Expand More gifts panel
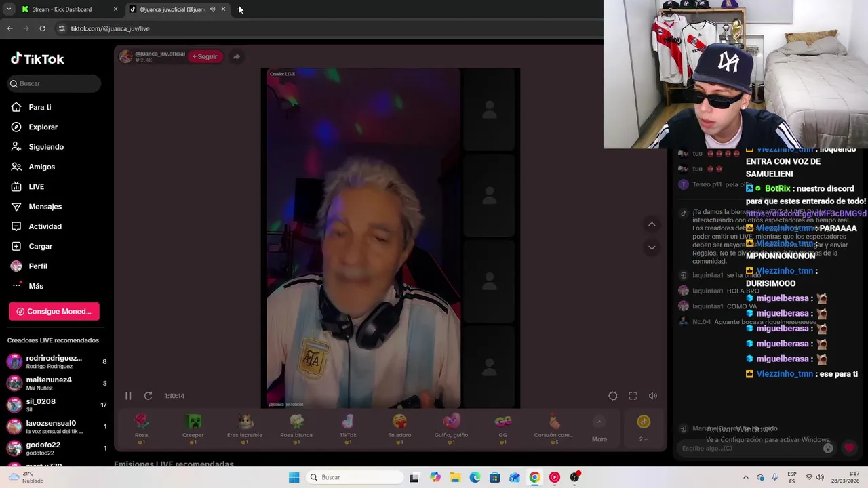 599,430
